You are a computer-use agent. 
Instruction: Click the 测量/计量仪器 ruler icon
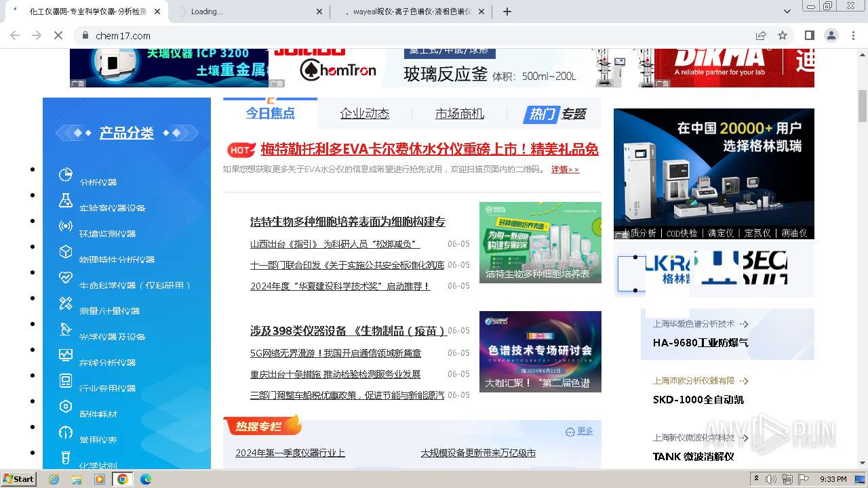pos(66,303)
